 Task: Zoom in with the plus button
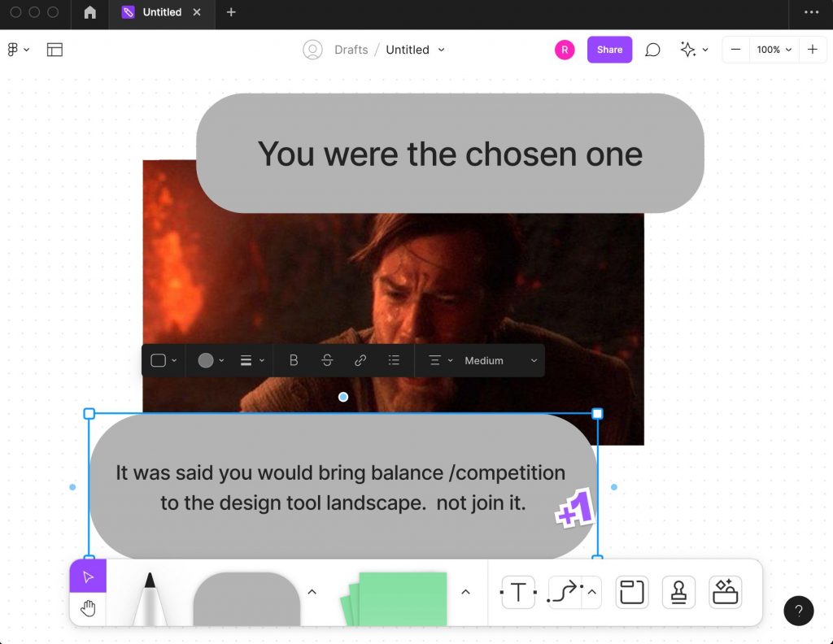click(x=813, y=50)
